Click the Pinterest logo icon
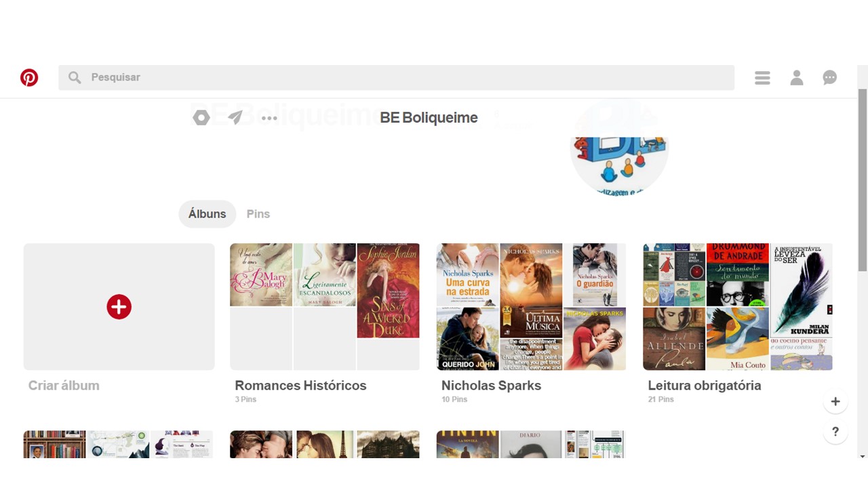This screenshot has height=488, width=868. tap(29, 77)
